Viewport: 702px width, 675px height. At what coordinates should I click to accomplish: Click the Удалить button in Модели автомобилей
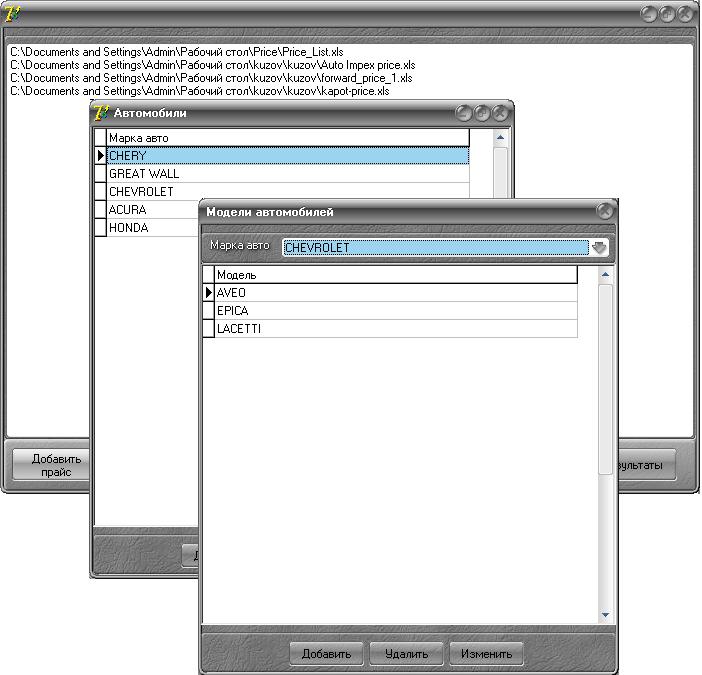[x=406, y=654]
